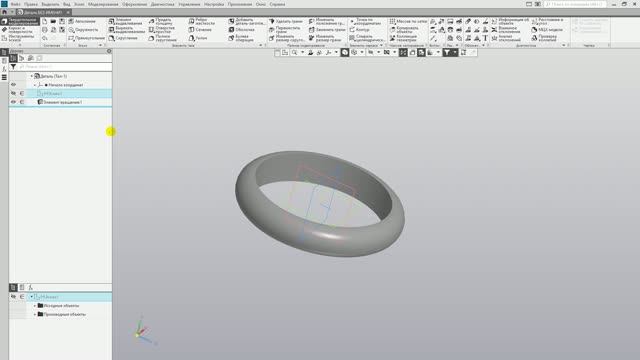
Task: Open tree panel settings gear
Action: coord(109,51)
